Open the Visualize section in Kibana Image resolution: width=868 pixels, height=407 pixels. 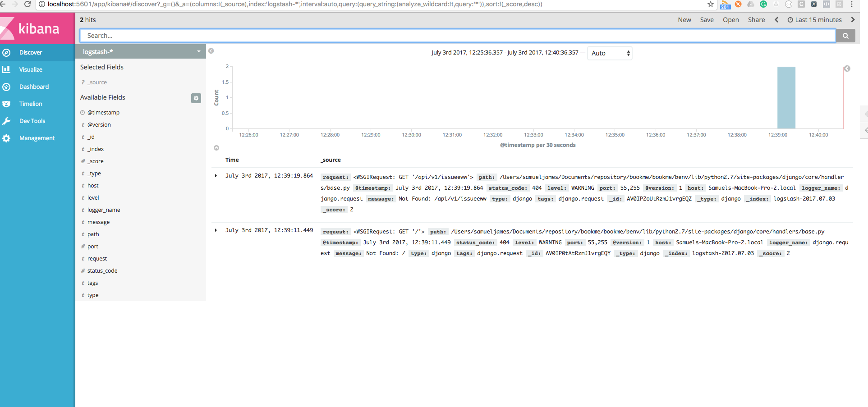point(30,69)
